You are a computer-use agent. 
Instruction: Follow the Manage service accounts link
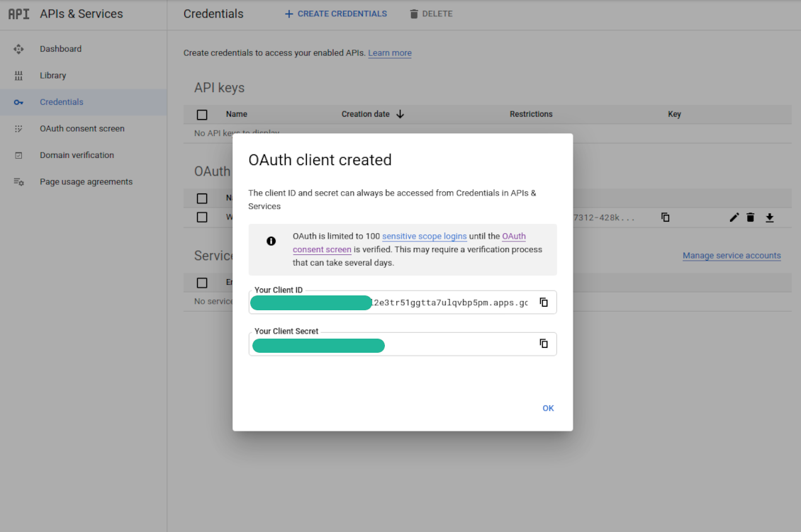tap(731, 256)
